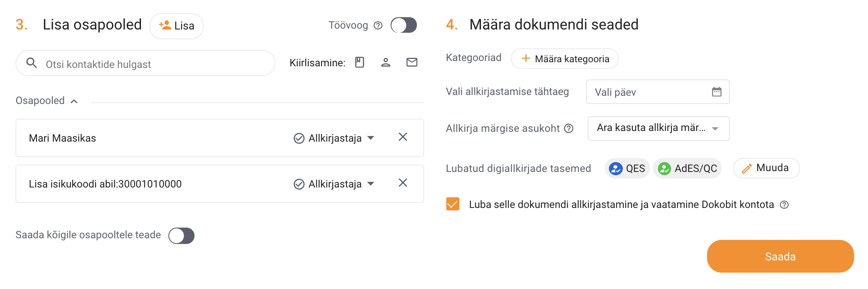This screenshot has width=868, height=289.
Task: Open calendar icon in Vali päev field
Action: click(x=717, y=92)
